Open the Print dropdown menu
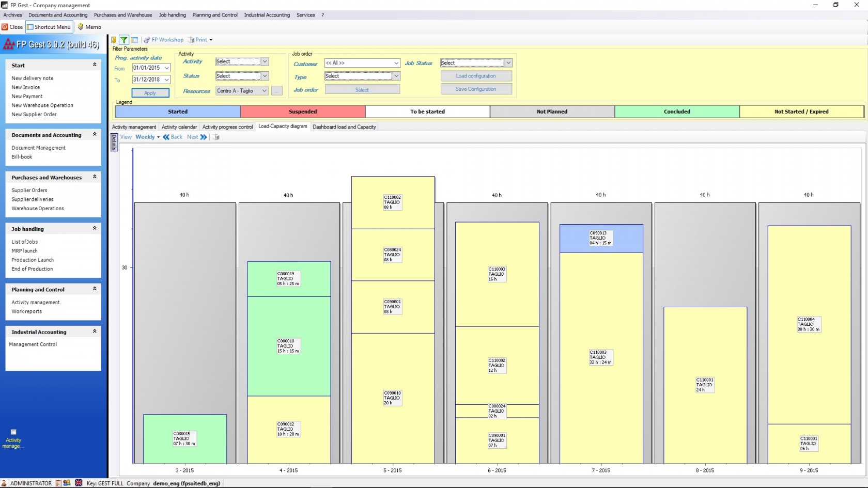Image resolution: width=868 pixels, height=488 pixels. coord(200,40)
